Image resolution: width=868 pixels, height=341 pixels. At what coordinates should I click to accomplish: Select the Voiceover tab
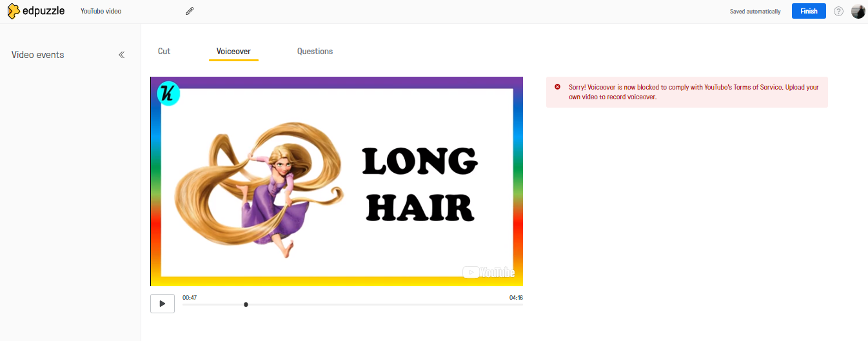click(x=233, y=51)
